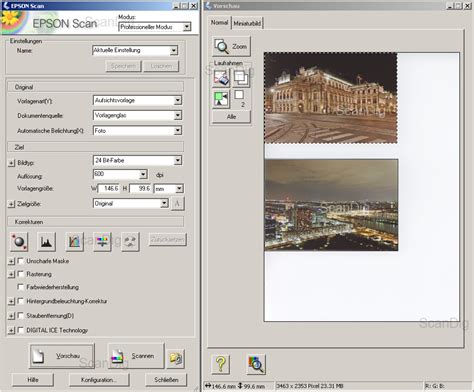Switch to the Normal tab

[219, 23]
